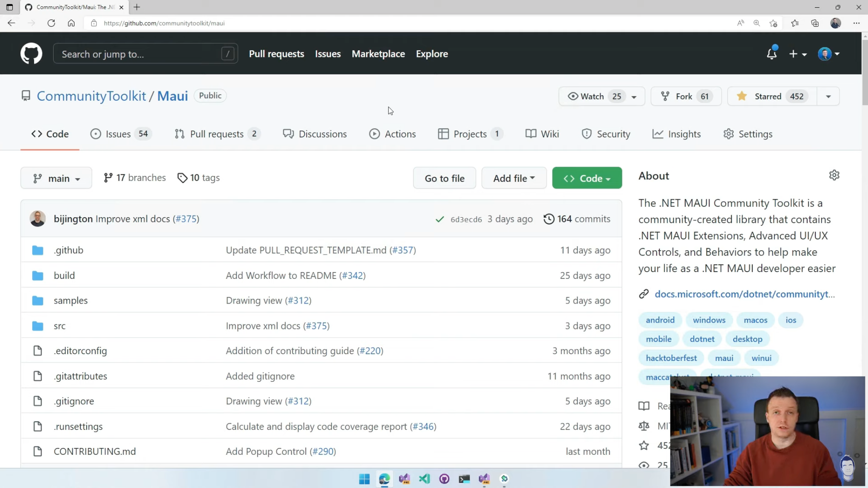Open the purple circular app in taskbar
The width and height of the screenshot is (868, 488).
tap(444, 479)
